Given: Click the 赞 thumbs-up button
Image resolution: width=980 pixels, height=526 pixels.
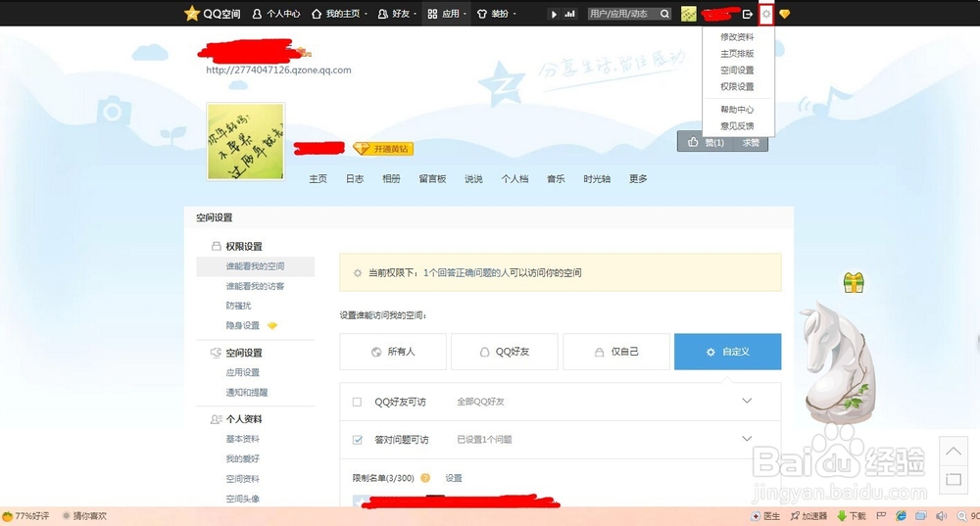Looking at the screenshot, I should [707, 143].
